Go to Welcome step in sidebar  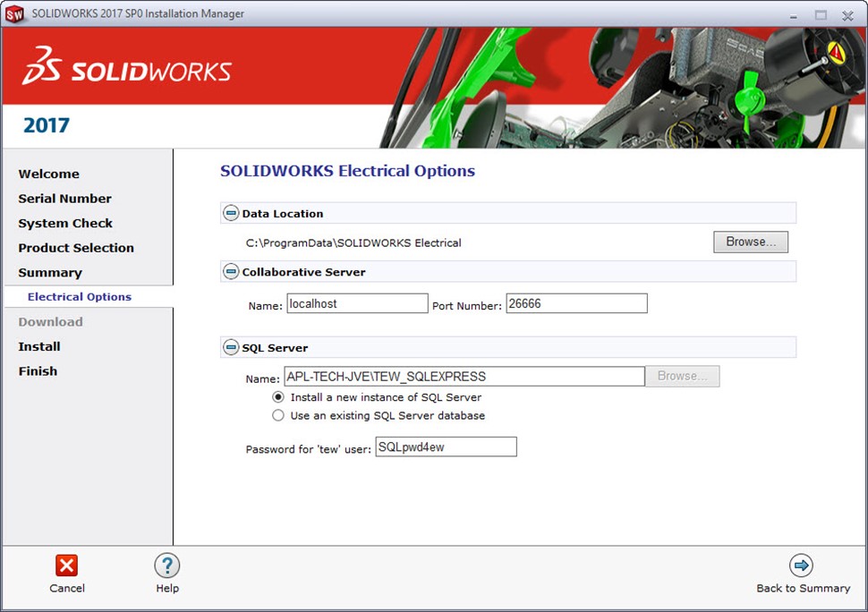pos(49,174)
